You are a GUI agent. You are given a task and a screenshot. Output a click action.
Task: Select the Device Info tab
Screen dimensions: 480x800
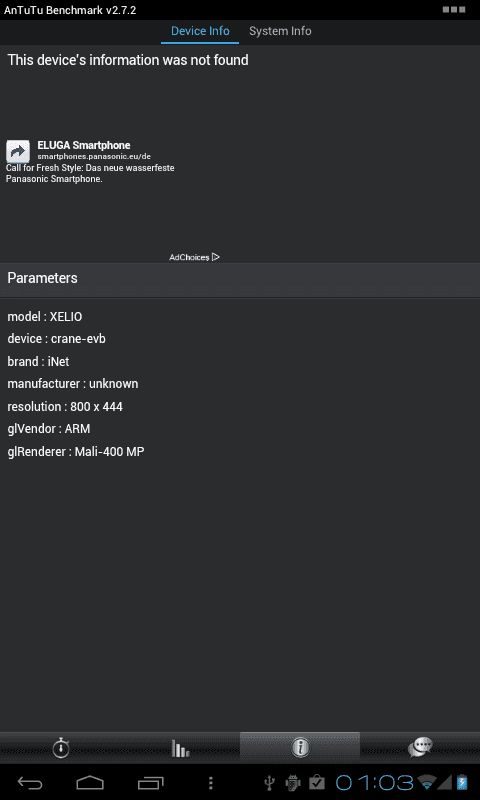pyautogui.click(x=200, y=31)
